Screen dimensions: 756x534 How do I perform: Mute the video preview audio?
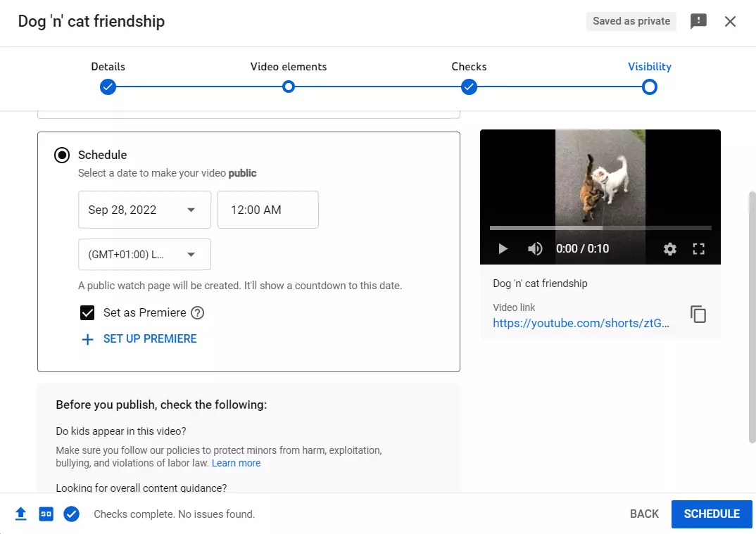point(535,248)
